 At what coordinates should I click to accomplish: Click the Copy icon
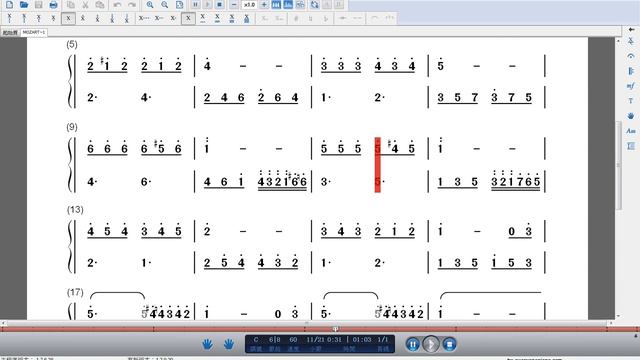click(71, 5)
